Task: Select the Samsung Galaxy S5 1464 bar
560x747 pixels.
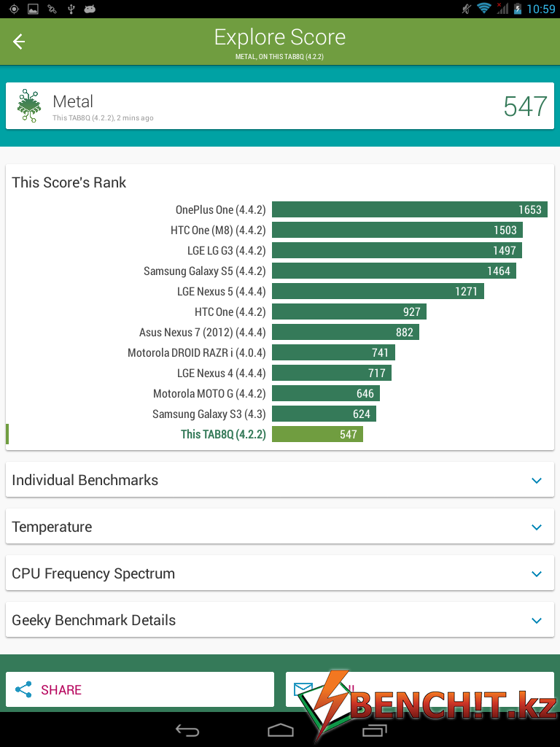Action: pos(394,271)
